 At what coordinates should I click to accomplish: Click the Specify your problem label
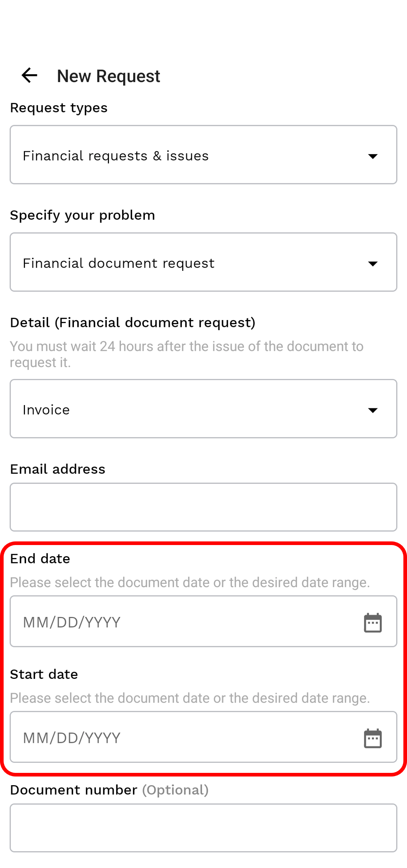(83, 215)
